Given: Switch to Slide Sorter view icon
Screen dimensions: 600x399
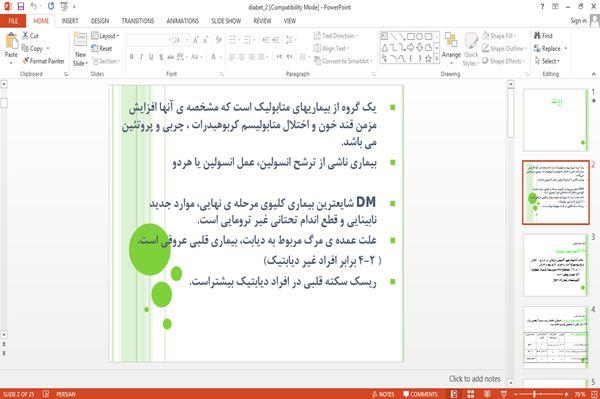Looking at the screenshot, I should [x=471, y=394].
